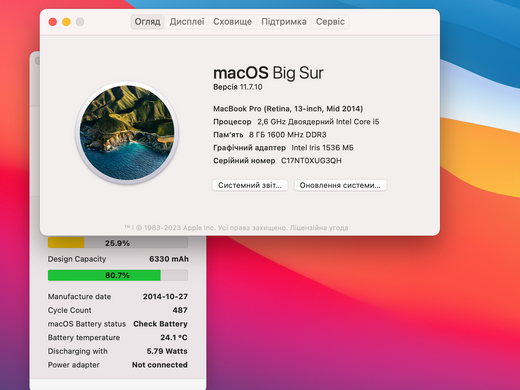The image size is (520, 390).
Task: Click the 8 ГБ 1600 MHz DDR3 value
Action: [288, 135]
